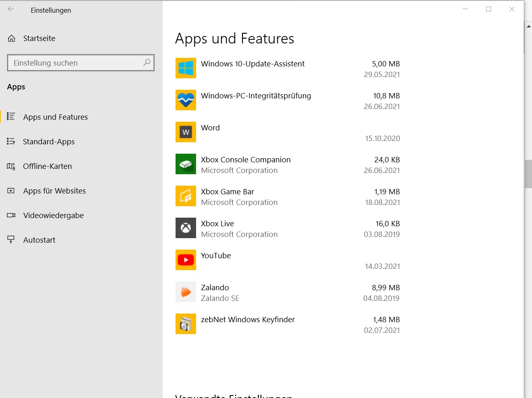
Task: Open Standard-Apps settings section
Action: pyautogui.click(x=48, y=142)
